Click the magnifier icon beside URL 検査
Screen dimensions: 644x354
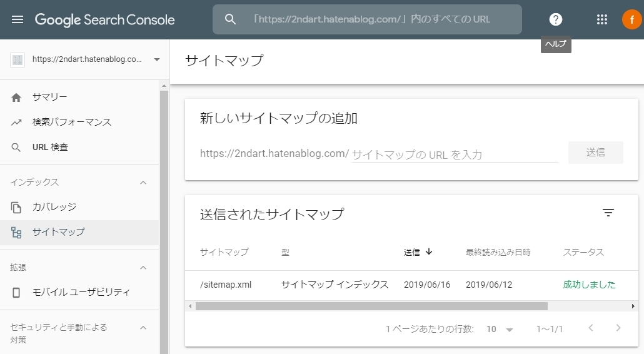(x=16, y=148)
